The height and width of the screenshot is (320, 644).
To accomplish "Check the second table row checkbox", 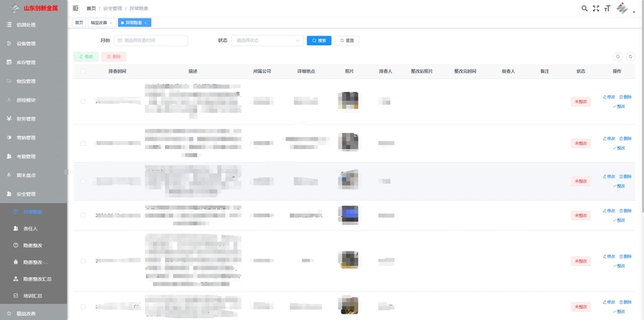I will tap(84, 143).
